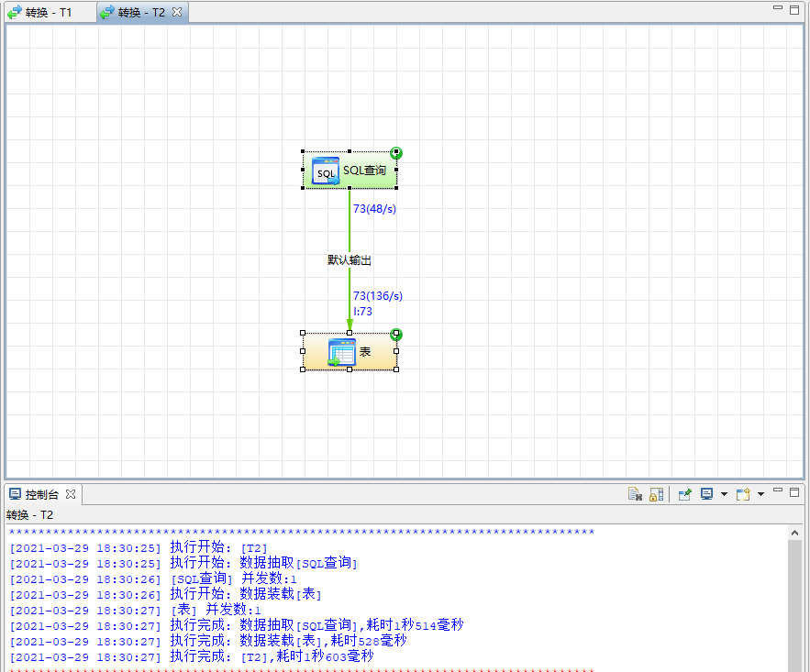Click the pin console icon
Viewport: 810px width, 672px height.
[x=684, y=493]
